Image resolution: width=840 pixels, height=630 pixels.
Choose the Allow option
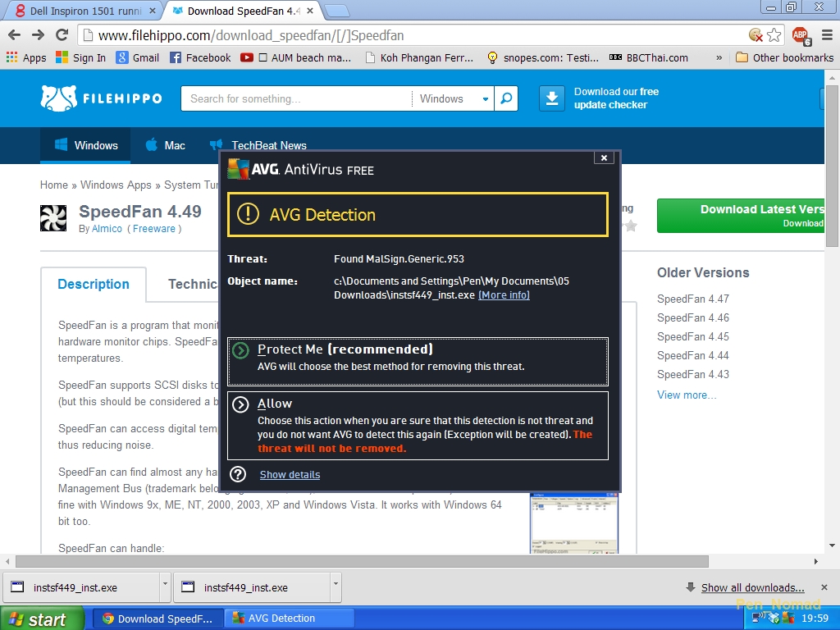tap(418, 426)
